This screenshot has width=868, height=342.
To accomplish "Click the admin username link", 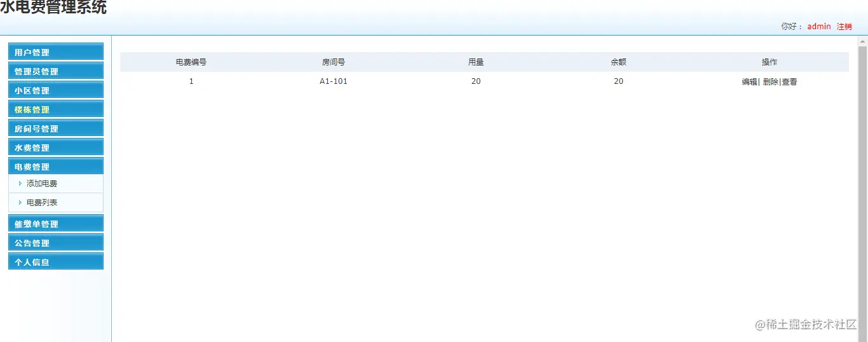I will pyautogui.click(x=819, y=27).
